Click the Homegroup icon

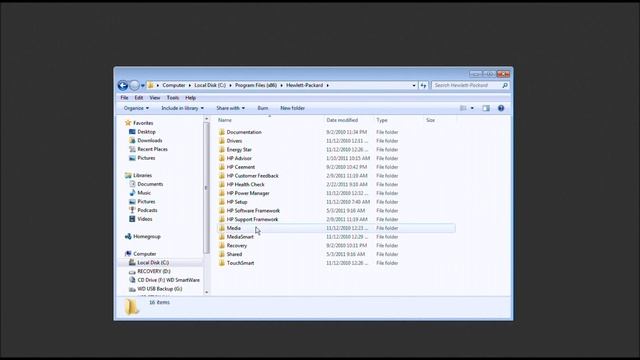128,236
